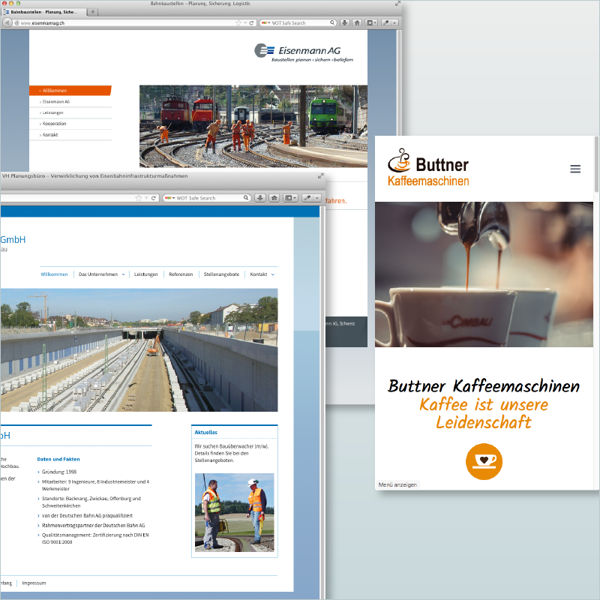Open WOT search engine dropdown in VH window
The width and height of the screenshot is (600, 600).
[x=170, y=198]
